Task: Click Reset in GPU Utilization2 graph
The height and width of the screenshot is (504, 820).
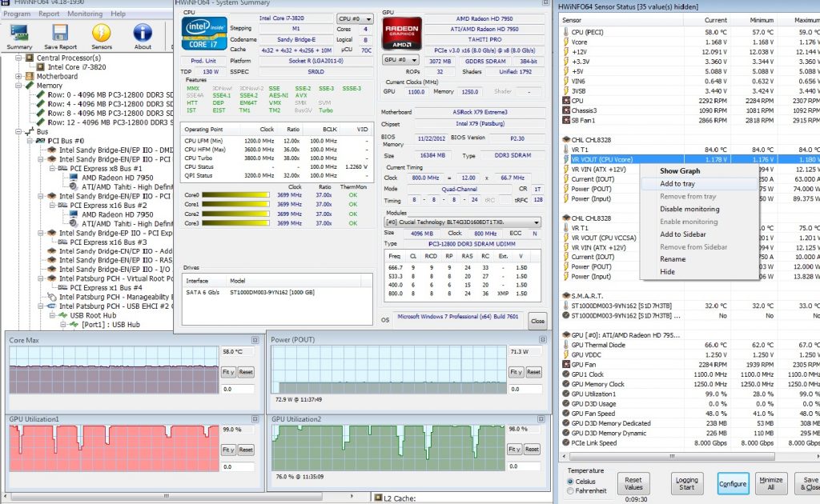Action: [x=532, y=449]
